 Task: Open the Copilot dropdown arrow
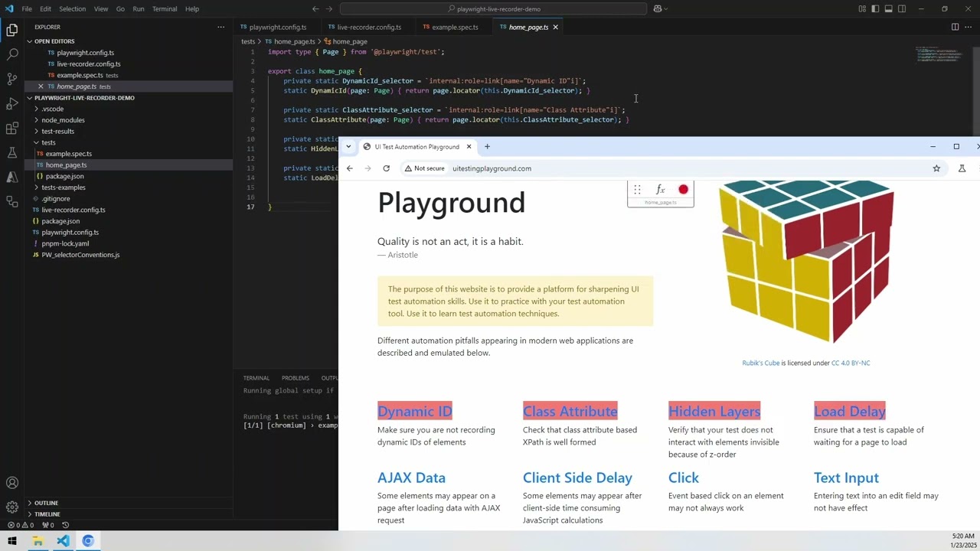click(x=666, y=9)
